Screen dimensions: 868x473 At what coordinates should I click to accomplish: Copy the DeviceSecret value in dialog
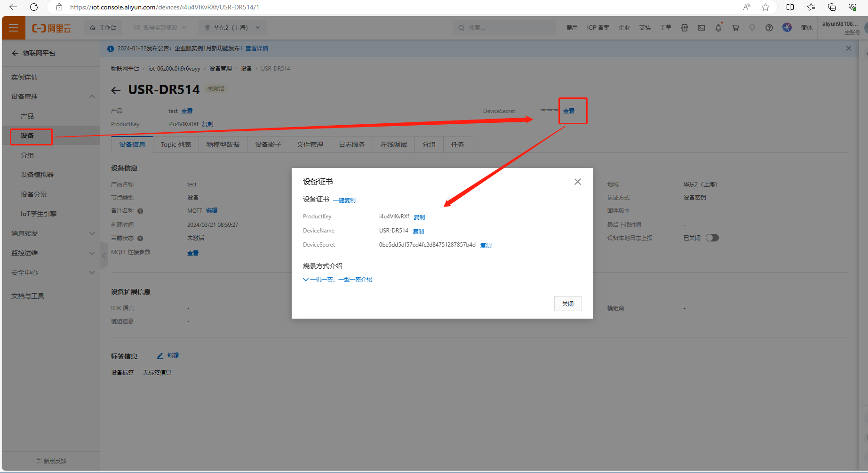tap(486, 245)
